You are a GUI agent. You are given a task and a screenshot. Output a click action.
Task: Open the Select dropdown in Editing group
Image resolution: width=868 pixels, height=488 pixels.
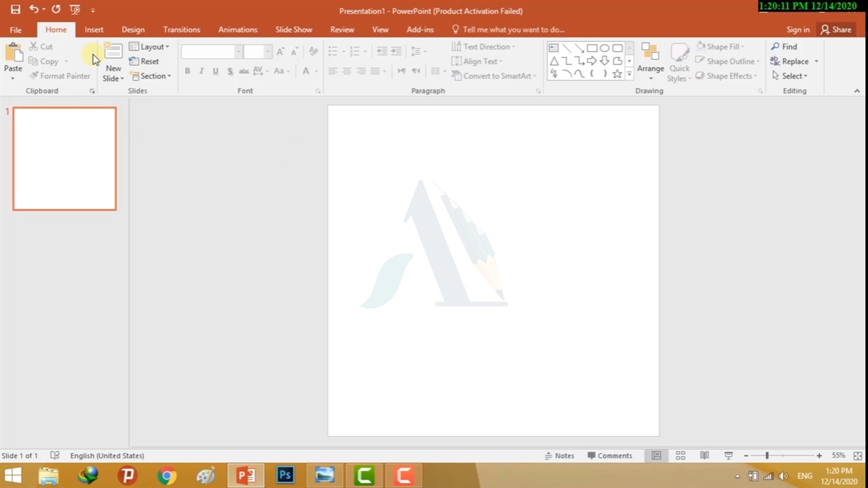[x=790, y=76]
